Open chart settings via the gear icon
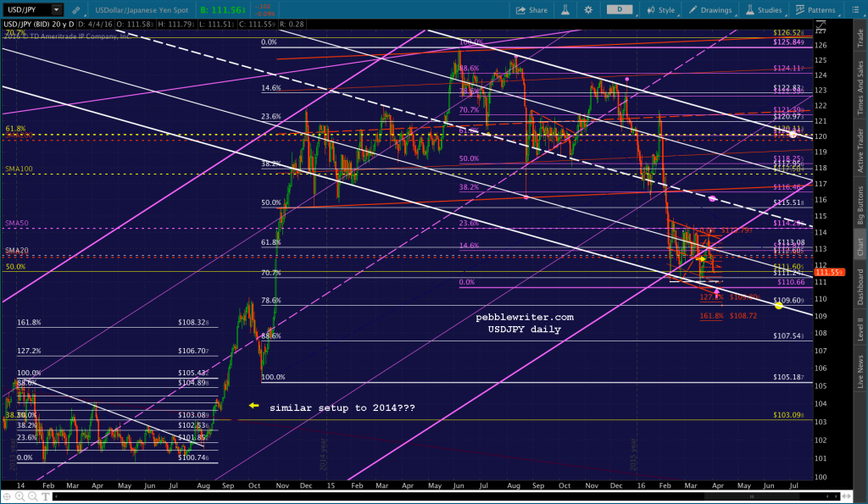This screenshot has height=504, width=868. coord(588,9)
